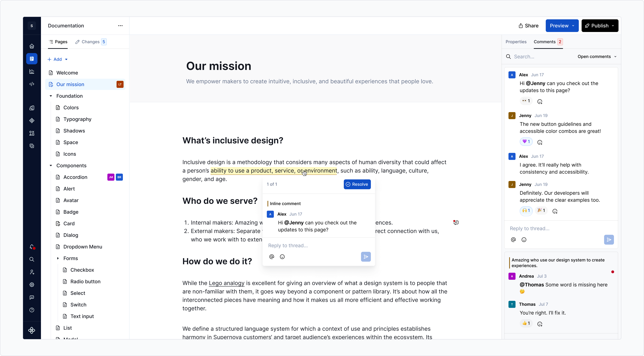
Task: Expand the Forms tree group
Action: tap(58, 258)
